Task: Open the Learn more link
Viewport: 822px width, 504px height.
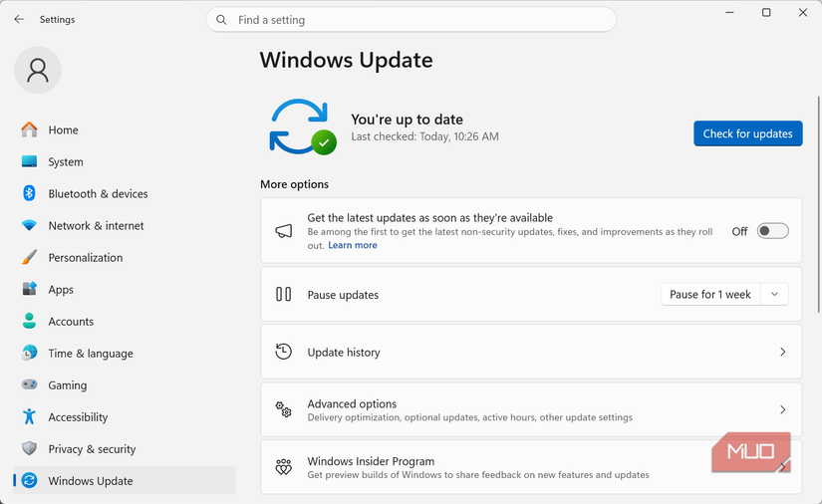Action: [x=353, y=245]
